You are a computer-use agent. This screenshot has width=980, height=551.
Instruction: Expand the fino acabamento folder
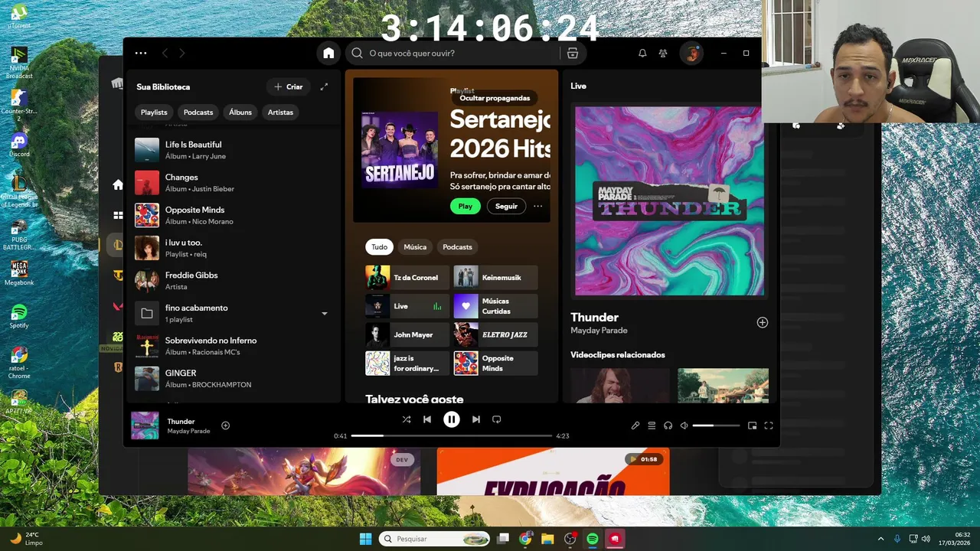coord(324,314)
